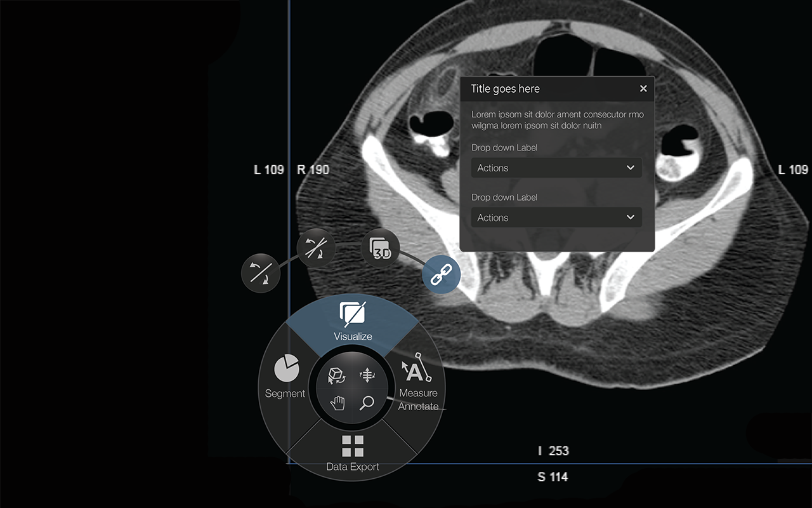Select the 3D cube rotate tool
The height and width of the screenshot is (508, 812).
[x=337, y=376]
